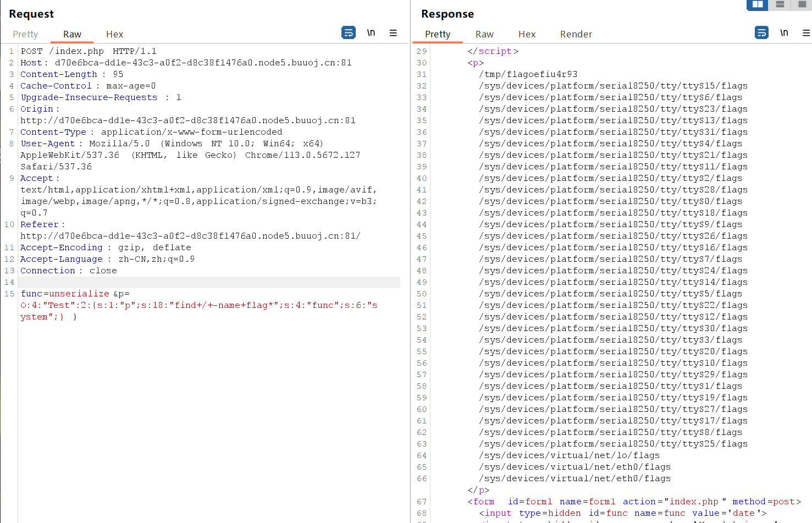
Task: Open the Request panel hamburger menu
Action: tap(393, 33)
